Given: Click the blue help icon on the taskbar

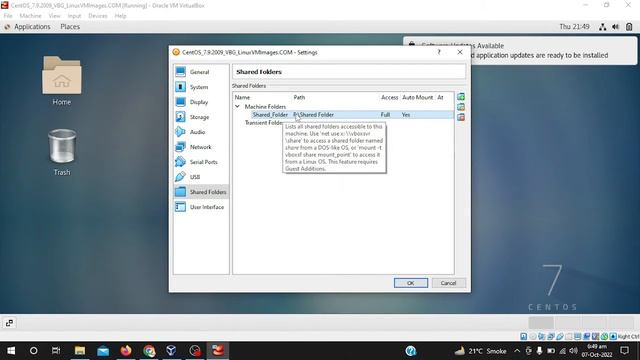Looking at the screenshot, I should (x=411, y=351).
